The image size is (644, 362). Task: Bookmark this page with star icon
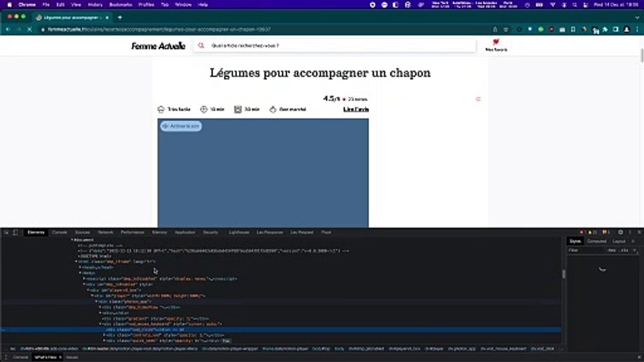[x=506, y=29]
